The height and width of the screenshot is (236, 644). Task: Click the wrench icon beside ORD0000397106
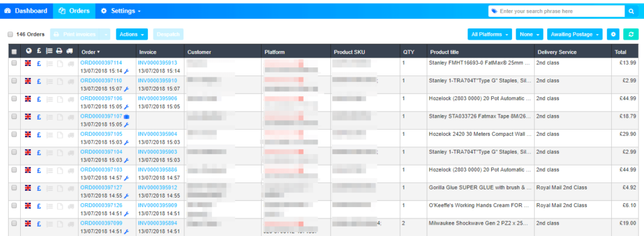tap(126, 106)
